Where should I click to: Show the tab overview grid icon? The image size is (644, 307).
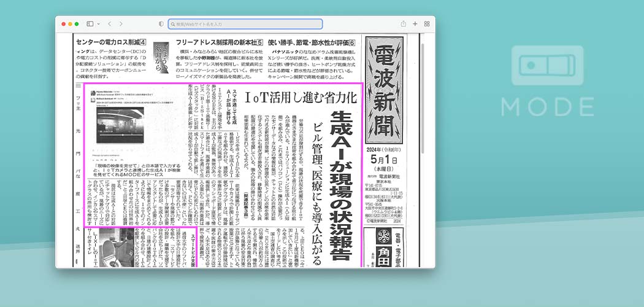(427, 24)
